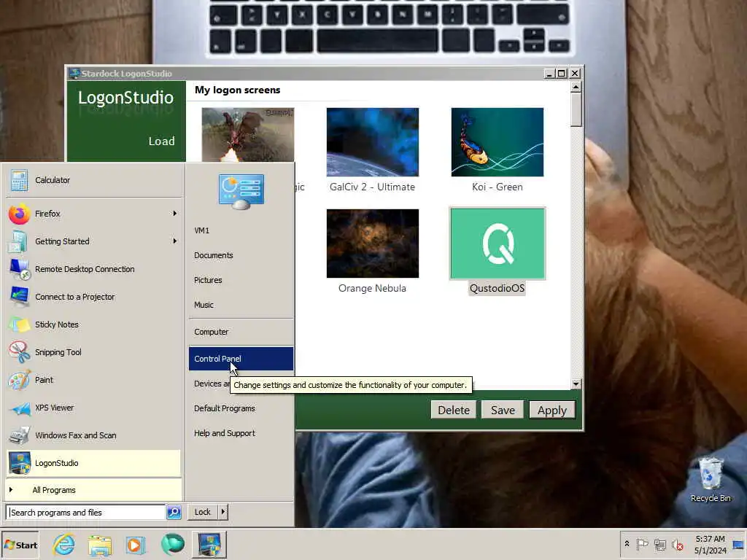This screenshot has height=560, width=747.
Task: Expand the Firefox submenu arrow
Action: click(175, 214)
